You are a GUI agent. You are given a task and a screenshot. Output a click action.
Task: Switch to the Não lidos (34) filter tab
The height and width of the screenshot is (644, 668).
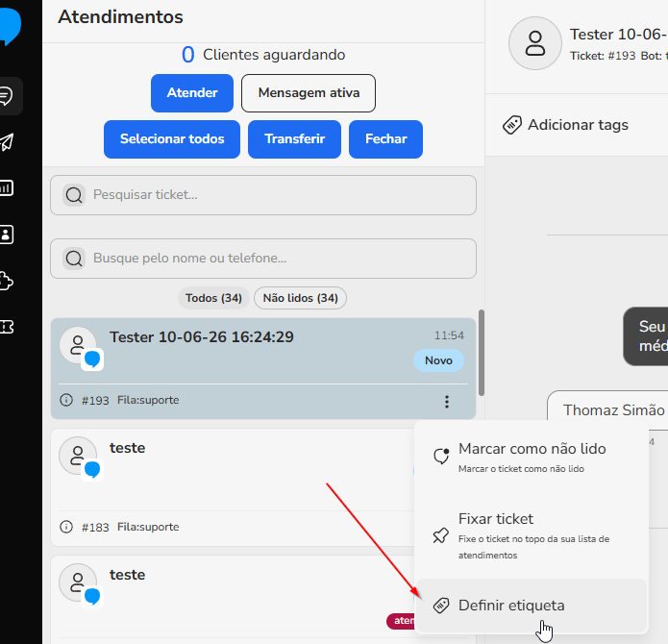(300, 298)
